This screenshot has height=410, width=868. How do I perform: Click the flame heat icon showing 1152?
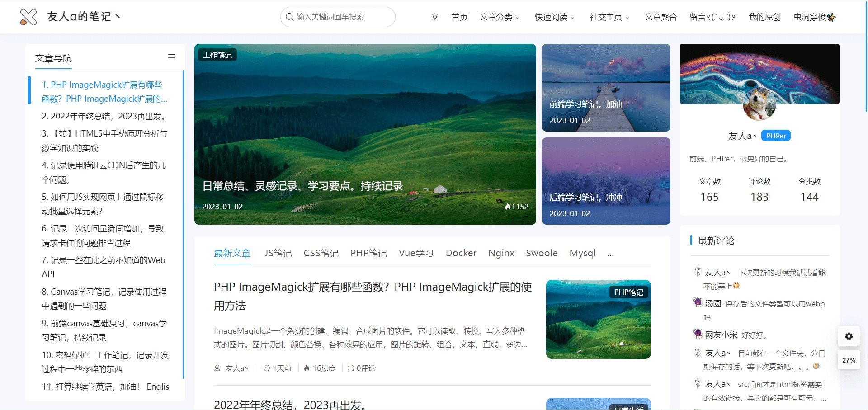tap(508, 207)
